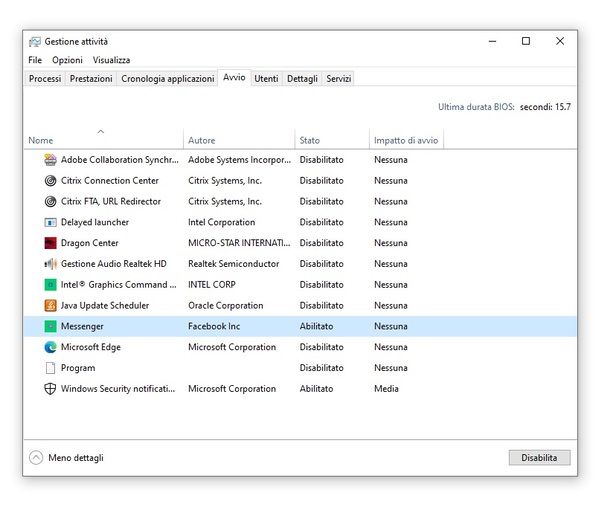Click the Dragon Center red icon

50,243
